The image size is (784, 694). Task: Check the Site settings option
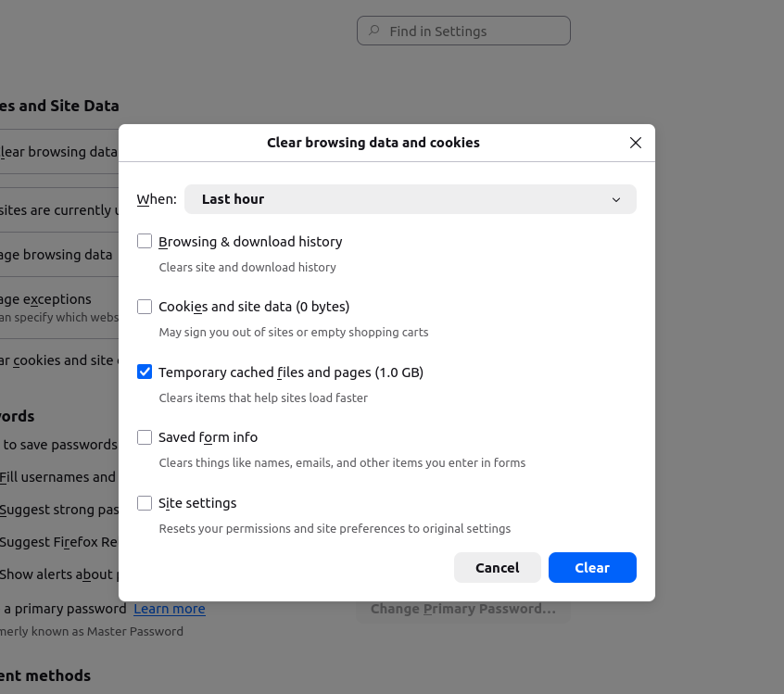[145, 502]
